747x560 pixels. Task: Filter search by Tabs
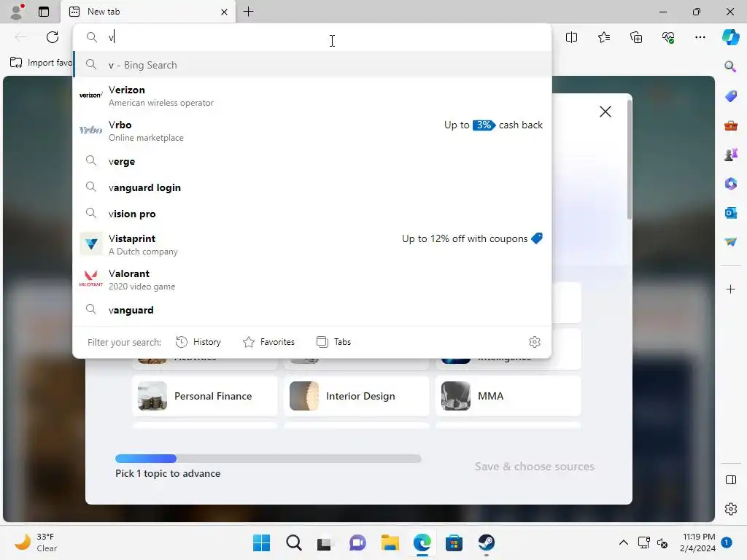(x=333, y=342)
